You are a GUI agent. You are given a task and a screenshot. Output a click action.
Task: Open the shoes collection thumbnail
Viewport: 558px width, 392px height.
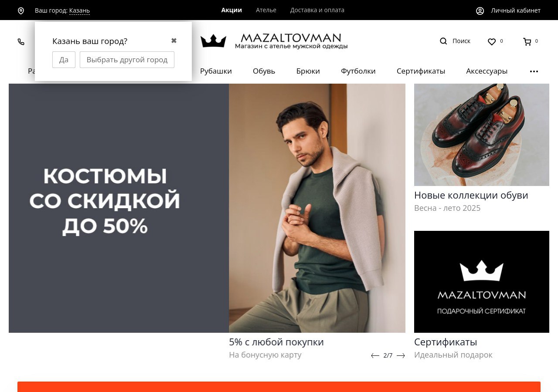coord(482,135)
